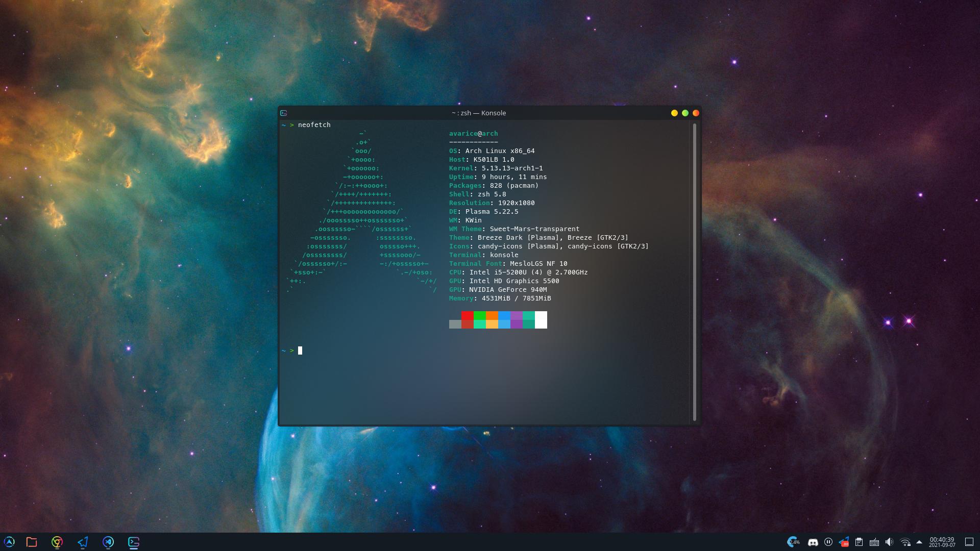
Task: Click the 'Shell: zsh 5.8' line
Action: [478, 194]
